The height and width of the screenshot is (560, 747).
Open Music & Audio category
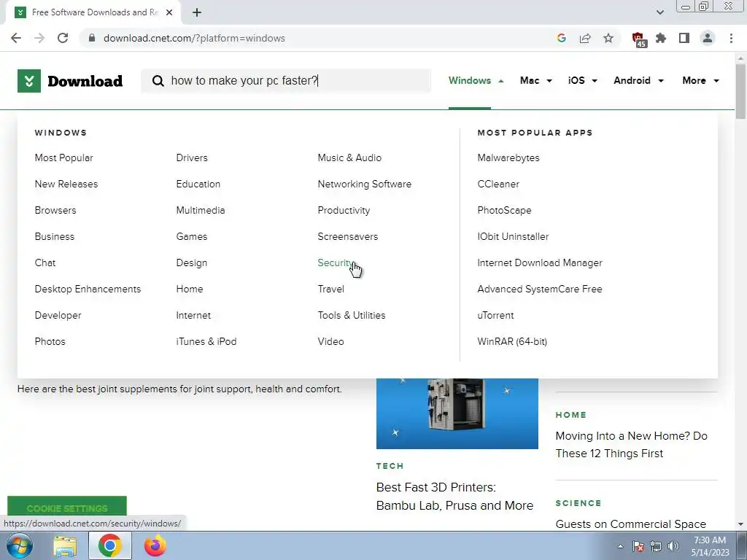point(349,157)
